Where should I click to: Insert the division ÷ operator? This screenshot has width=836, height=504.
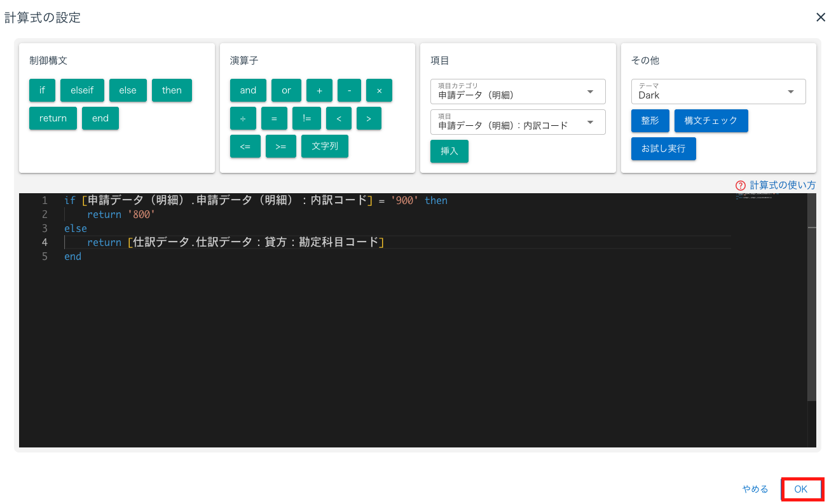pos(243,118)
